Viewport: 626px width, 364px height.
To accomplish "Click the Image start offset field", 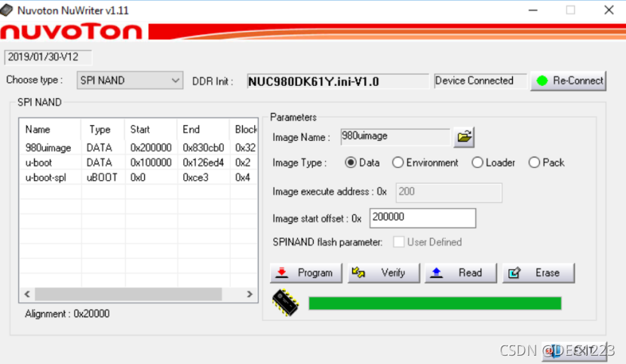I will point(423,218).
